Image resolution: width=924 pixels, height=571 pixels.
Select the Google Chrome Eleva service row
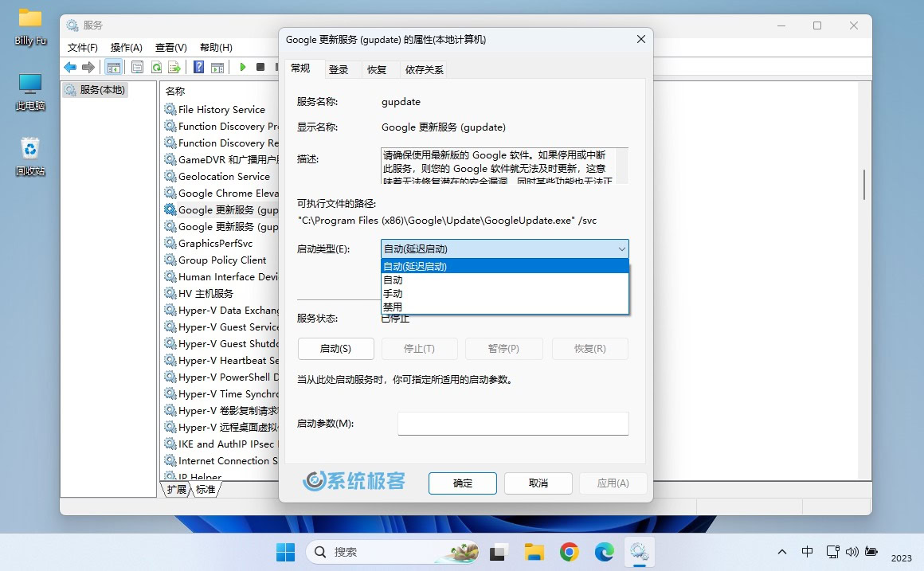point(221,194)
